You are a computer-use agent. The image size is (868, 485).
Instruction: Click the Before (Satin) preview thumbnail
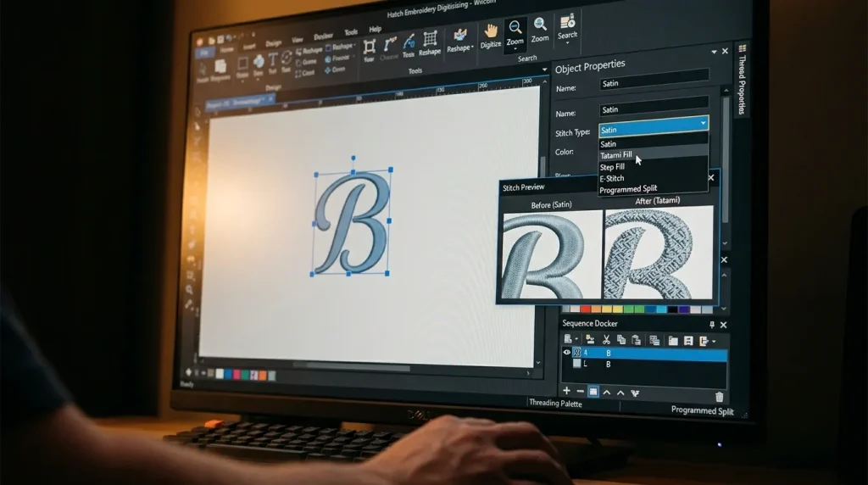coord(552,255)
